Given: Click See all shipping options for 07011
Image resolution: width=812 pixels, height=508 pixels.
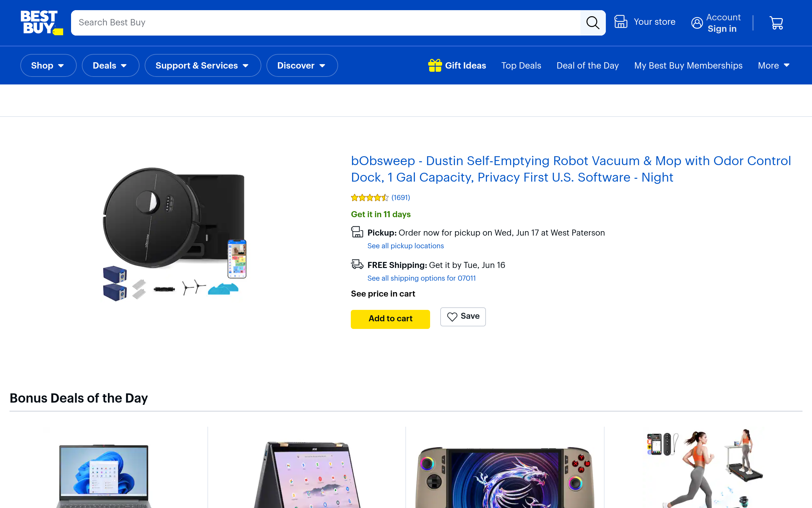Looking at the screenshot, I should (x=422, y=278).
